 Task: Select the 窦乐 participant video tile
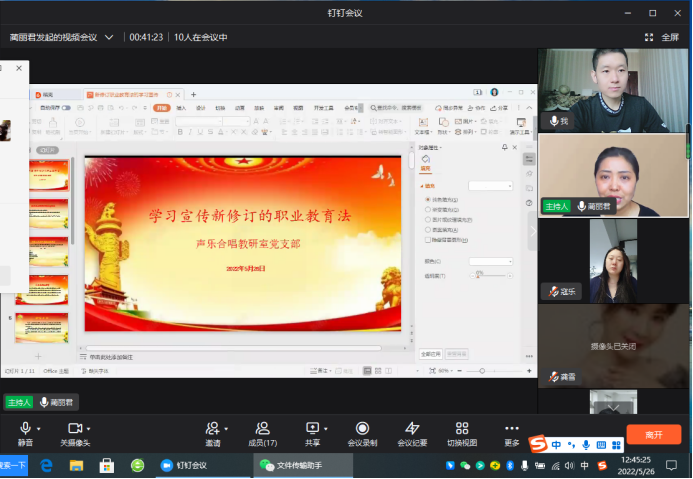(613, 260)
